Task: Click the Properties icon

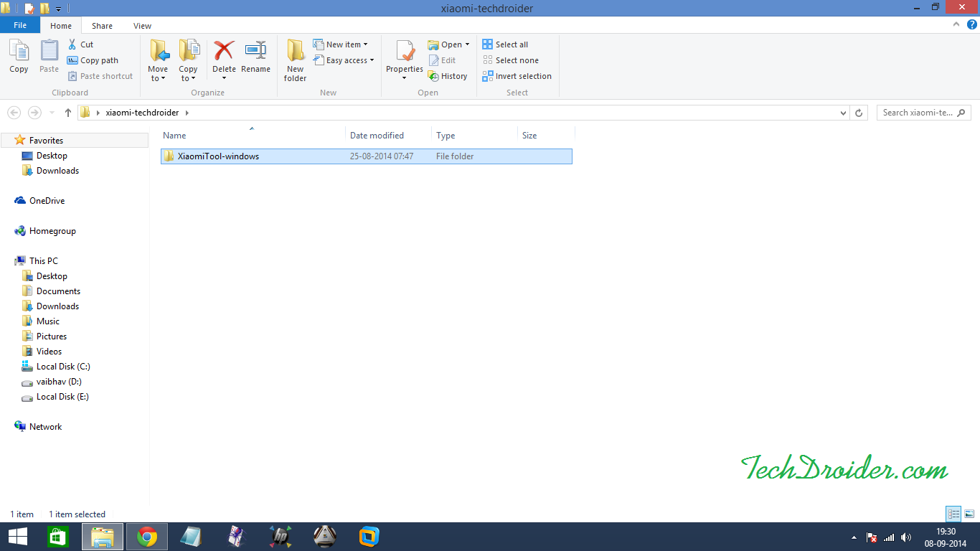Action: pyautogui.click(x=405, y=52)
